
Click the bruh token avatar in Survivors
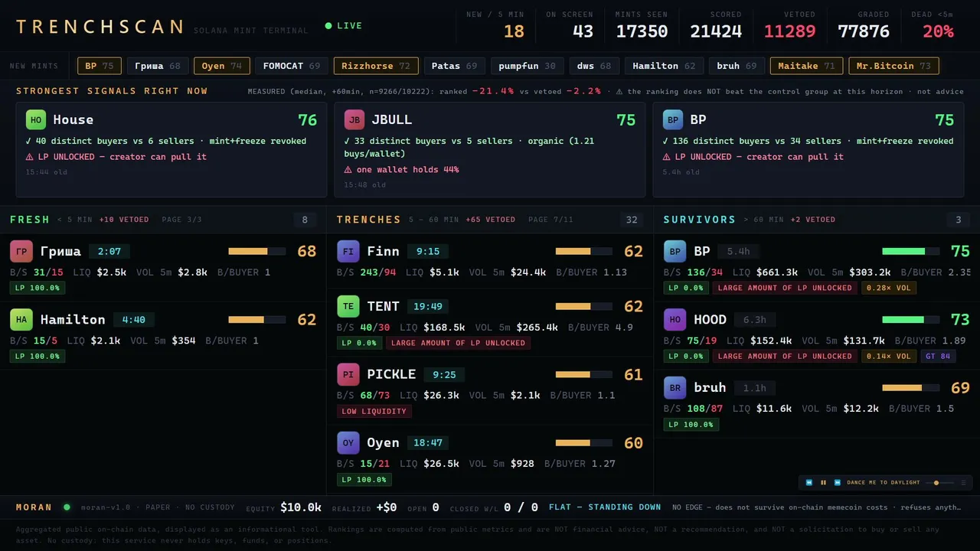coord(675,387)
